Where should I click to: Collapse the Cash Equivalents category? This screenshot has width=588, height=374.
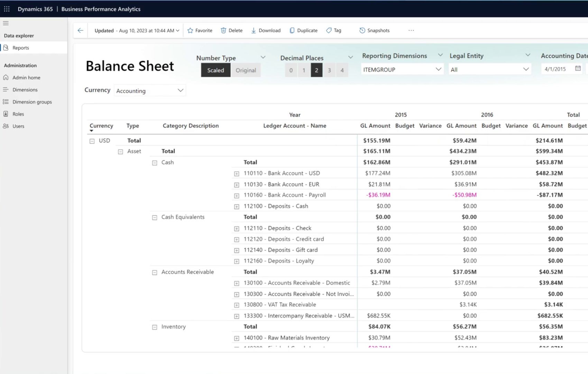(155, 217)
